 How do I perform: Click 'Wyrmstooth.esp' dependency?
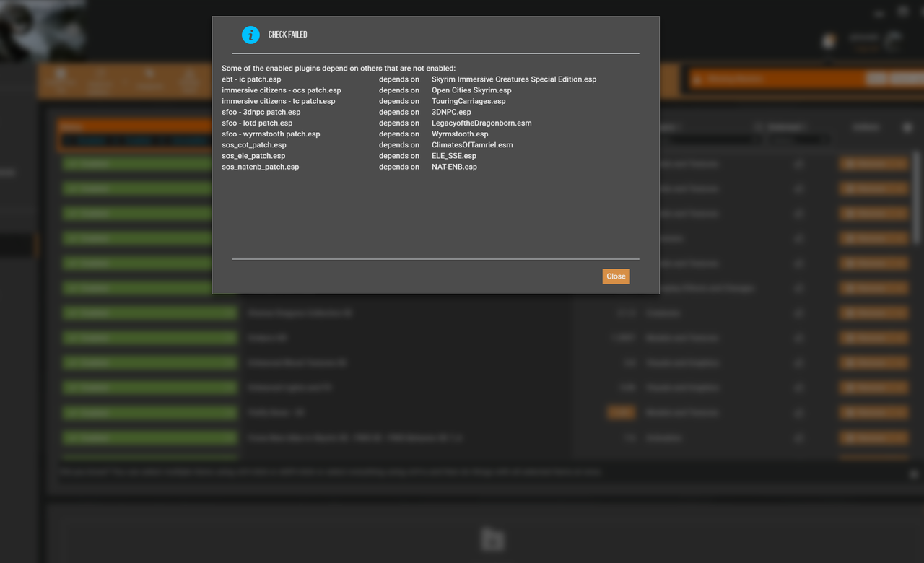460,134
